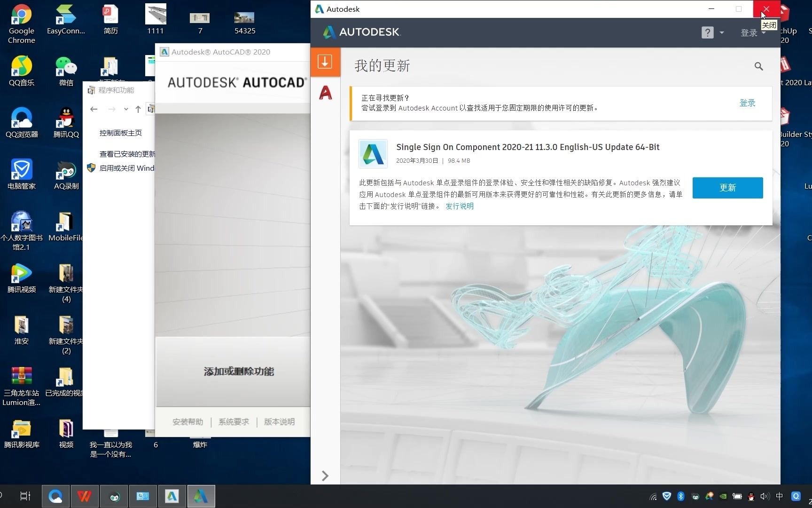Click the Wi-Fi network tray icon

[x=653, y=496]
